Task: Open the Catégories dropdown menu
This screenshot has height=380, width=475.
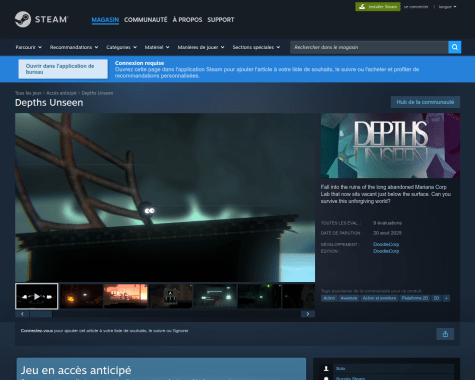Action: 121,47
